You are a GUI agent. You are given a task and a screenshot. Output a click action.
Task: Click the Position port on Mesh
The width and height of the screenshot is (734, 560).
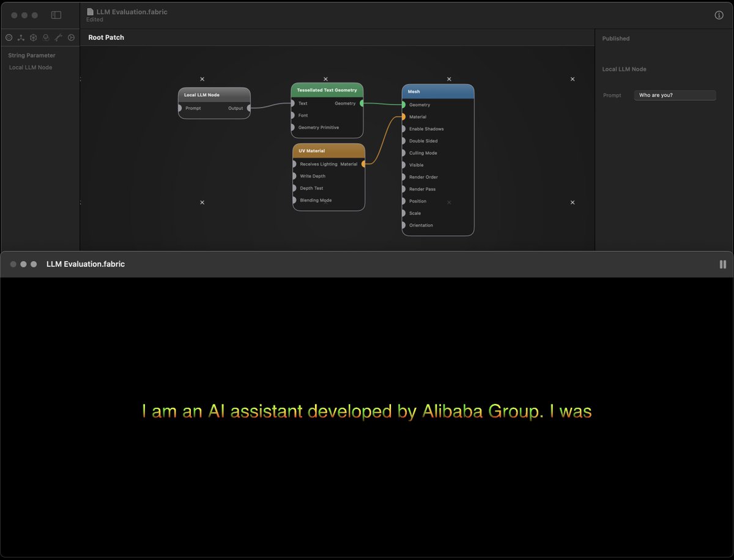click(x=403, y=201)
